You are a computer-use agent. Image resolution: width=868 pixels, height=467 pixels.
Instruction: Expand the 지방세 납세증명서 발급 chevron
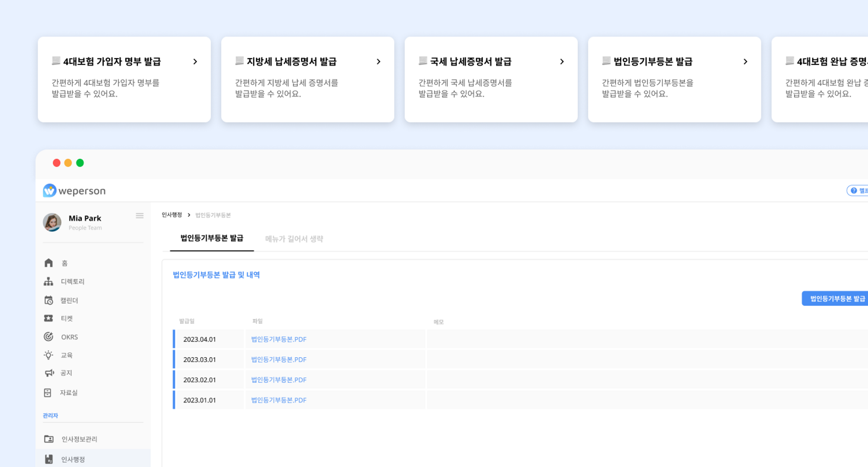[378, 62]
